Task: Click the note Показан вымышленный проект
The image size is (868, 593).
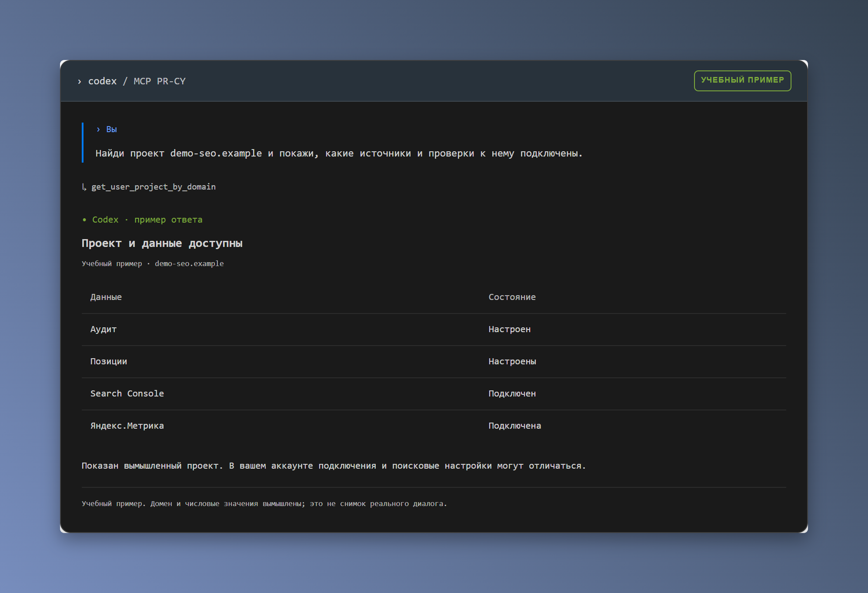Action: point(334,466)
